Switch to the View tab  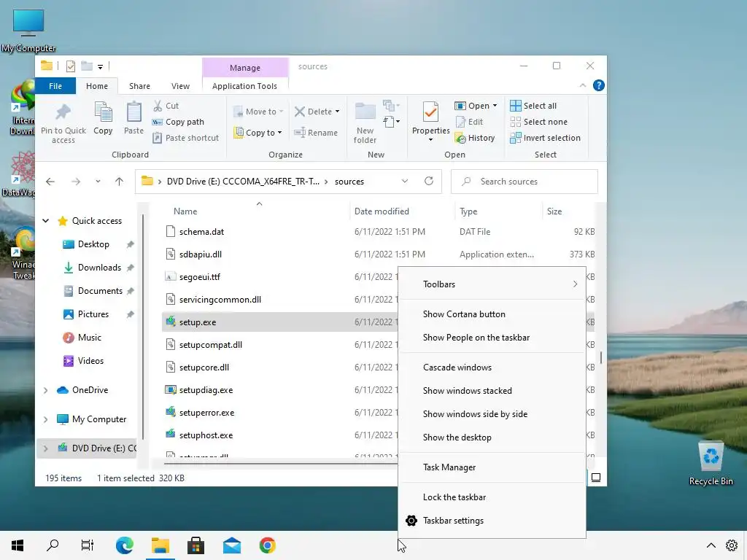click(181, 86)
